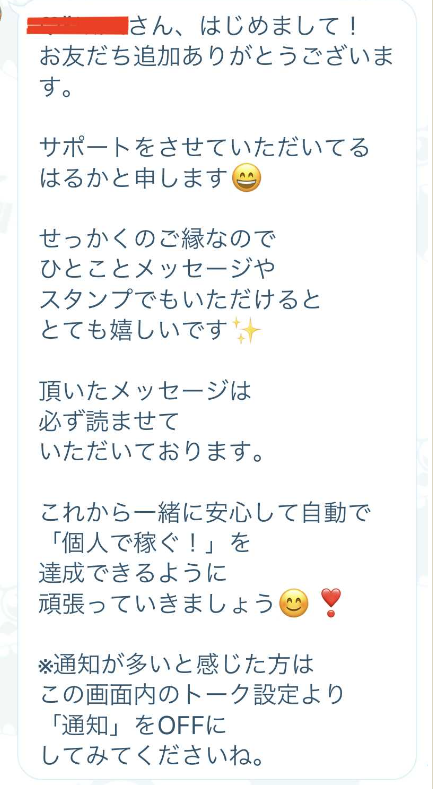This screenshot has height=789, width=437.
Task: Click the quoted phrase 「個人で稼ぐ！」を
Action: click(145, 543)
